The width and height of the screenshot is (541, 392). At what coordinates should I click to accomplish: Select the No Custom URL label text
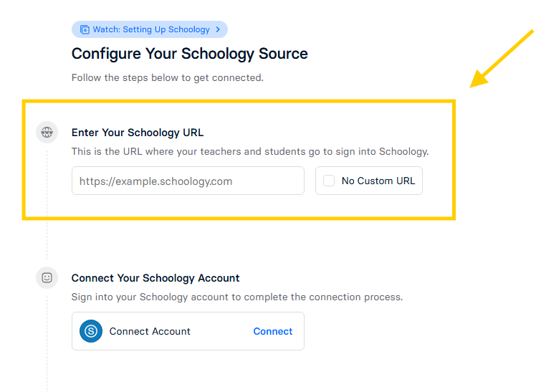point(378,181)
